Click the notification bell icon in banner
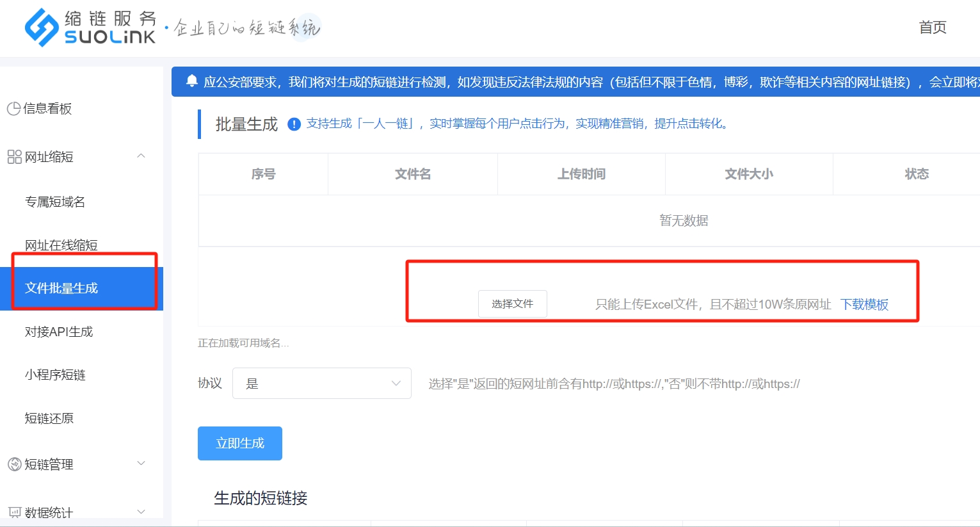980x527 pixels. coord(191,81)
